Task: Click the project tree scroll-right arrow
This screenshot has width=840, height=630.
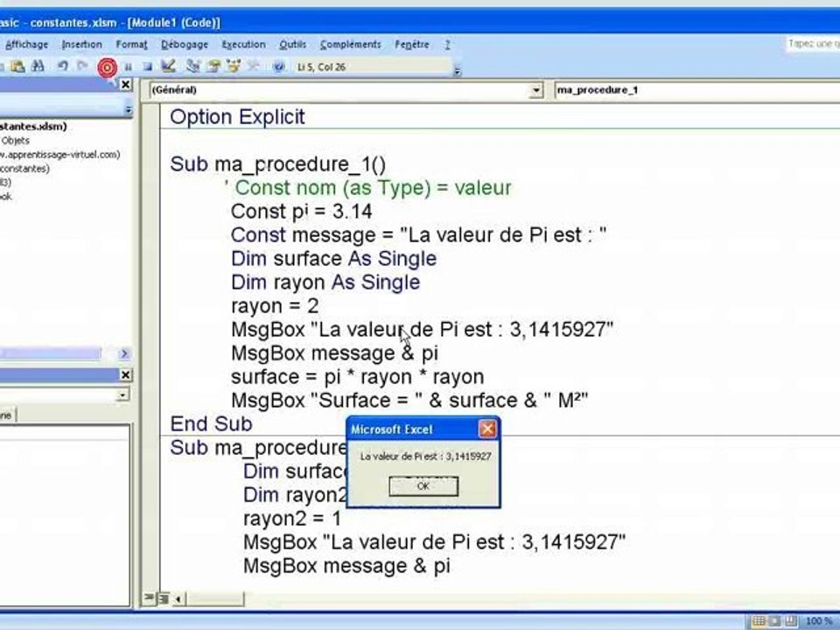Action: [123, 353]
